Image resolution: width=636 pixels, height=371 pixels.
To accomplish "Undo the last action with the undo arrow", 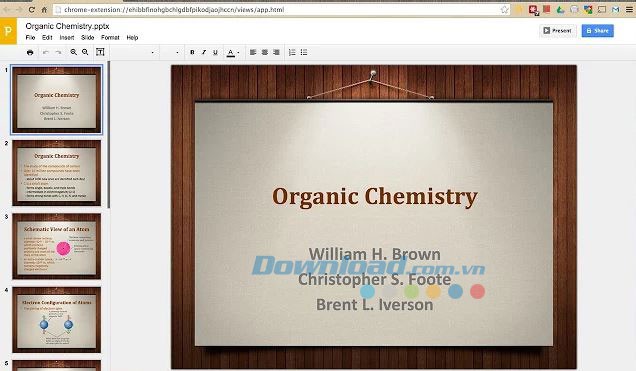I will (x=46, y=52).
